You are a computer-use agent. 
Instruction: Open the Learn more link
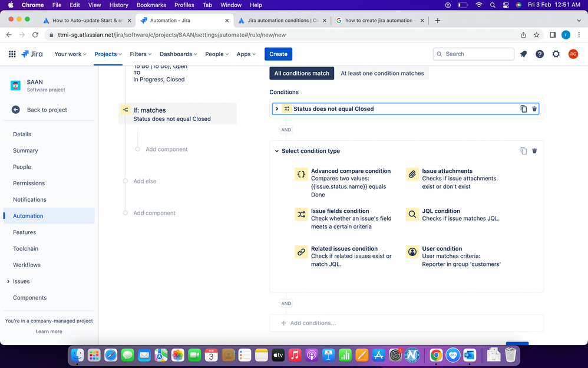(x=49, y=331)
